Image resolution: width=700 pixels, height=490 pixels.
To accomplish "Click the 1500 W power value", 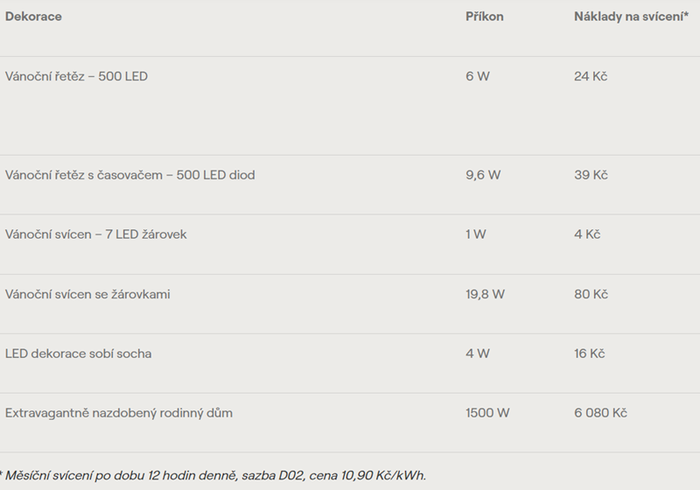I will click(486, 412).
